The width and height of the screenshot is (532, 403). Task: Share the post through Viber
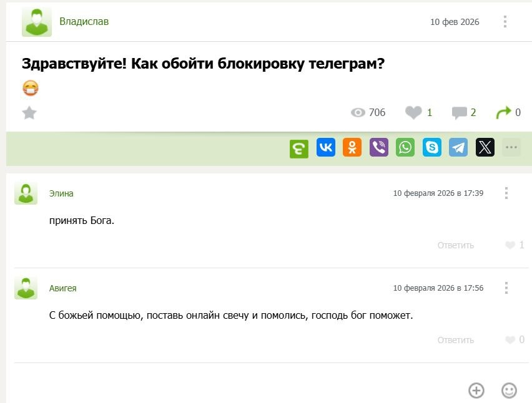point(379,148)
